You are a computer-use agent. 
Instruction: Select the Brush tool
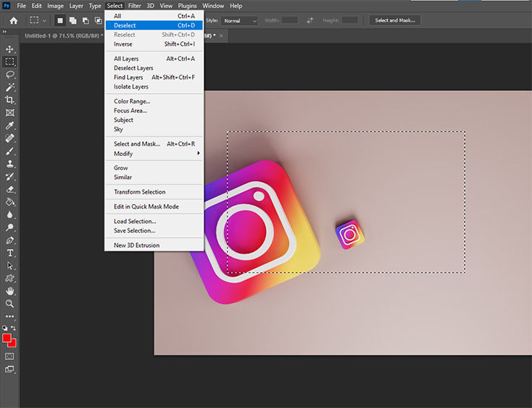point(10,151)
